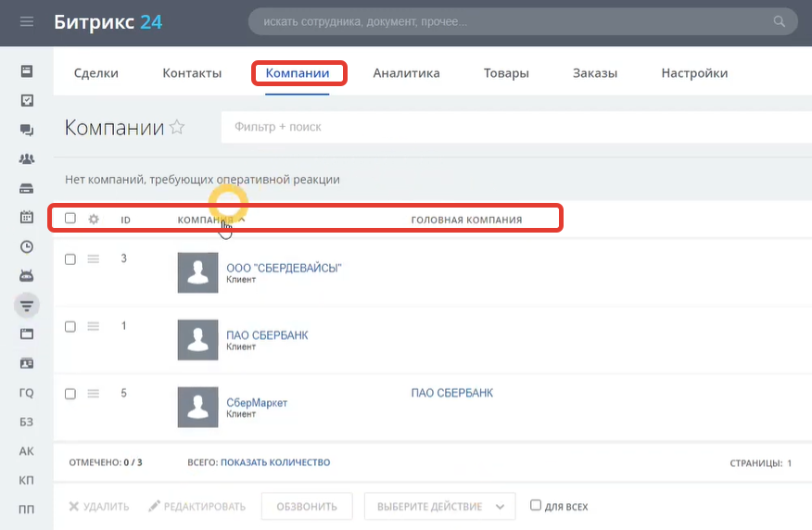Select the Компании tab
The width and height of the screenshot is (812, 530).
(x=298, y=73)
